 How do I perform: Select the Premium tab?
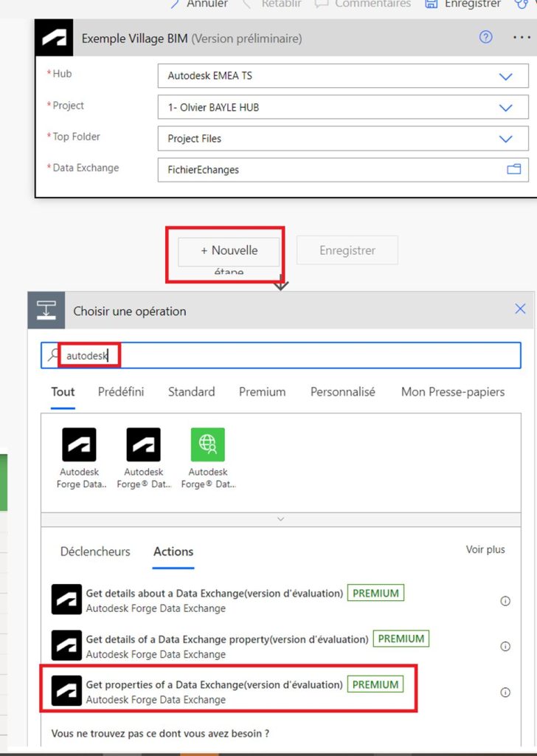coord(262,391)
